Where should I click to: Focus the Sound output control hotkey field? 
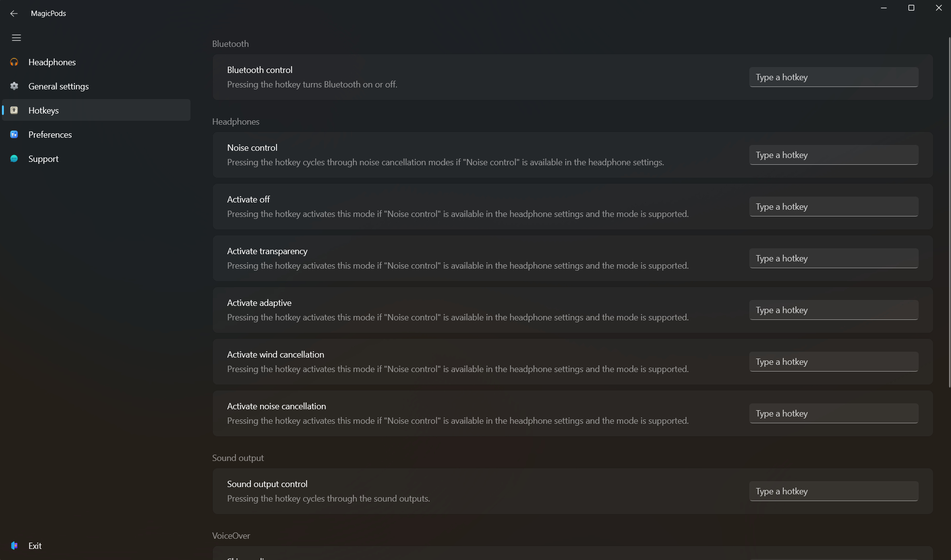833,491
